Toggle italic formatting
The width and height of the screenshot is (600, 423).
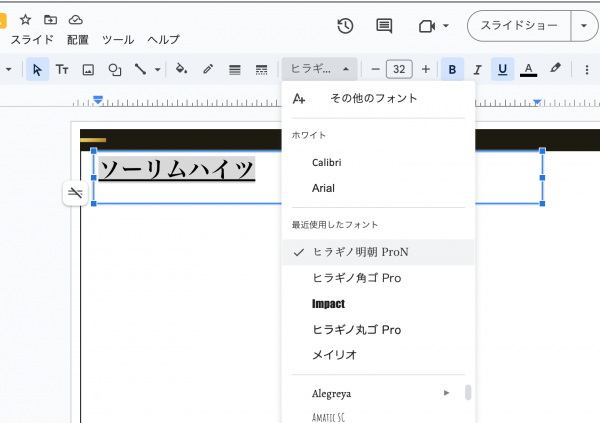pos(477,69)
